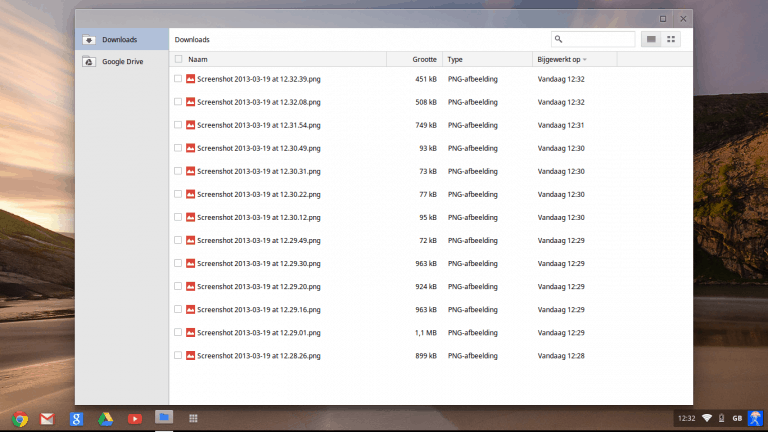Sort files by the Naam column
768x432 pixels.
click(x=198, y=59)
